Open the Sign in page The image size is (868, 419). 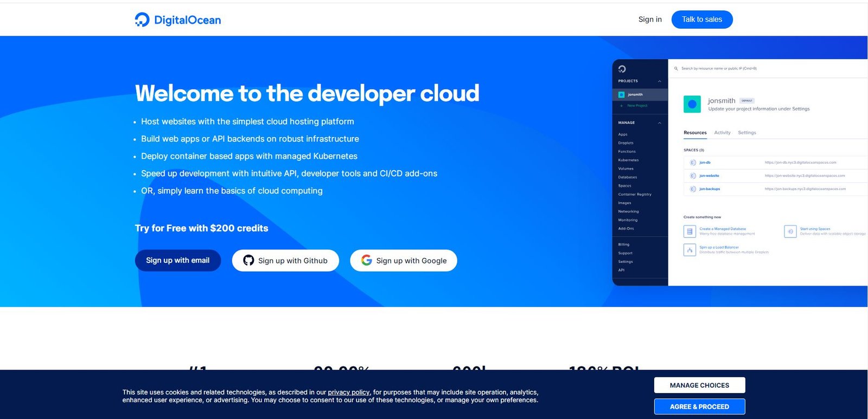[x=650, y=20]
